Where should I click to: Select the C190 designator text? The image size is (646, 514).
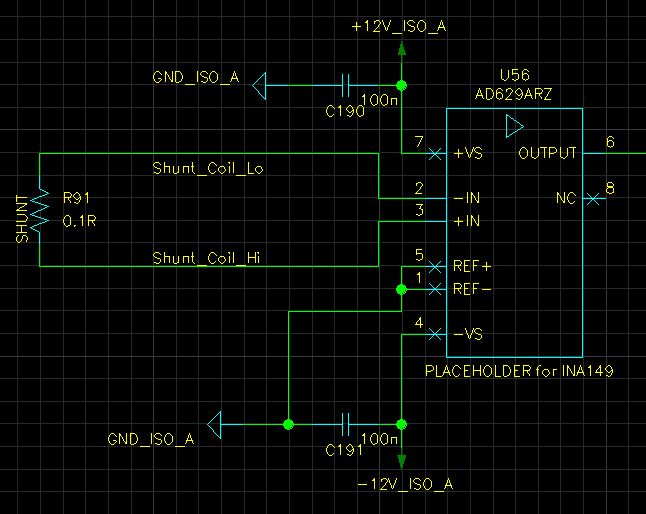[x=345, y=111]
